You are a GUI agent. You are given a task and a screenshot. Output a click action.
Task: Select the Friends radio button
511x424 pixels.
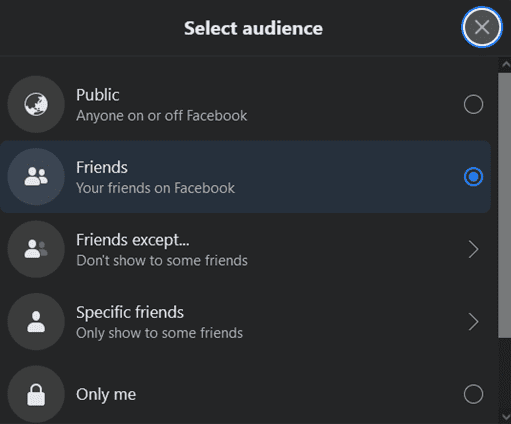click(473, 177)
